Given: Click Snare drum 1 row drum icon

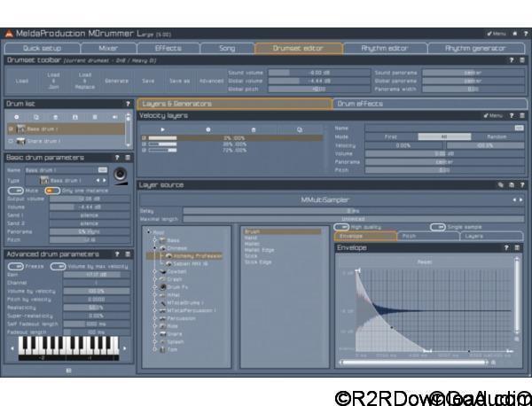Looking at the screenshot, I should pos(21,141).
